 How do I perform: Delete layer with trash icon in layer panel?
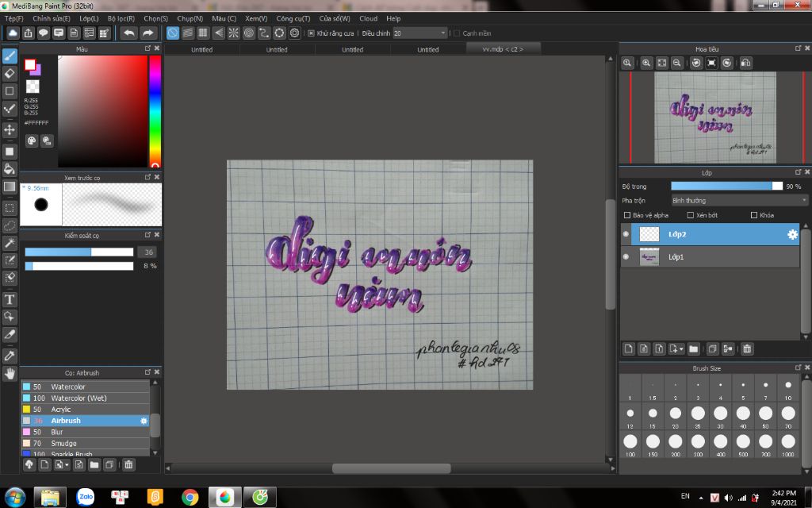click(x=747, y=348)
